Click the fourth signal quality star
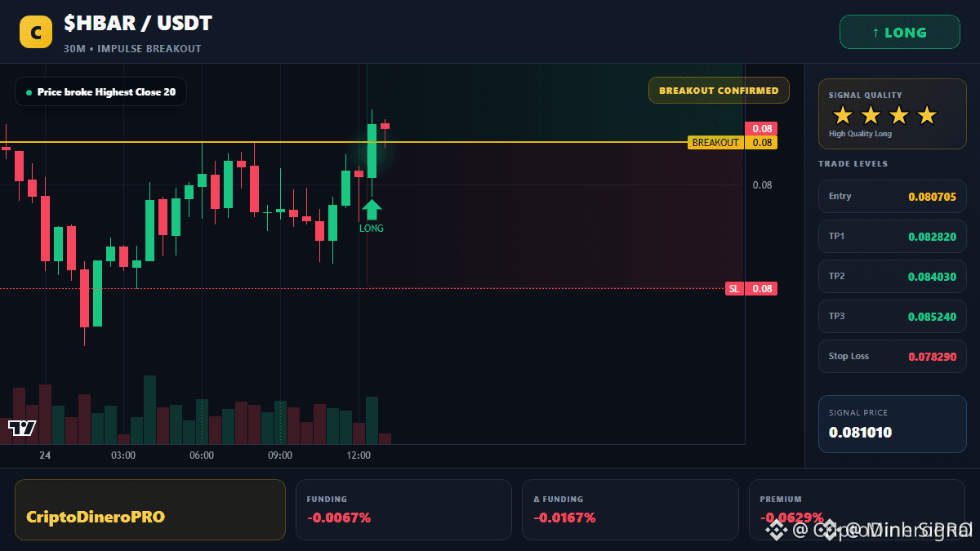 click(926, 115)
